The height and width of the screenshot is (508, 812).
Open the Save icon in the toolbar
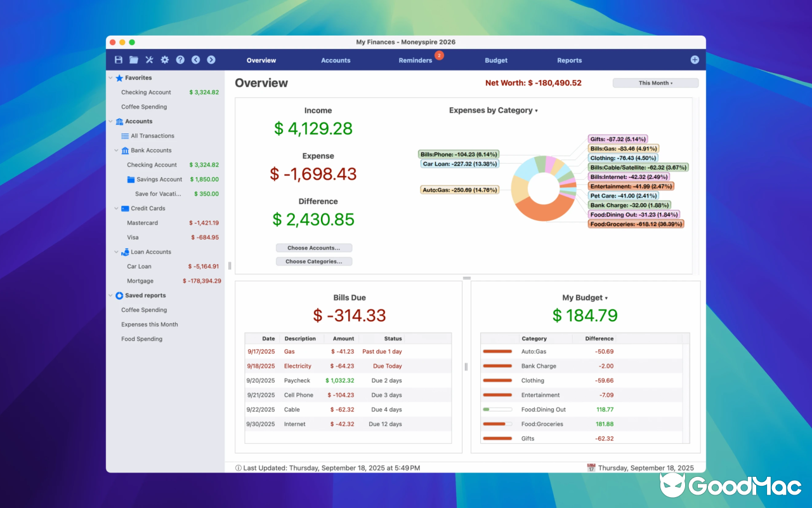click(118, 60)
